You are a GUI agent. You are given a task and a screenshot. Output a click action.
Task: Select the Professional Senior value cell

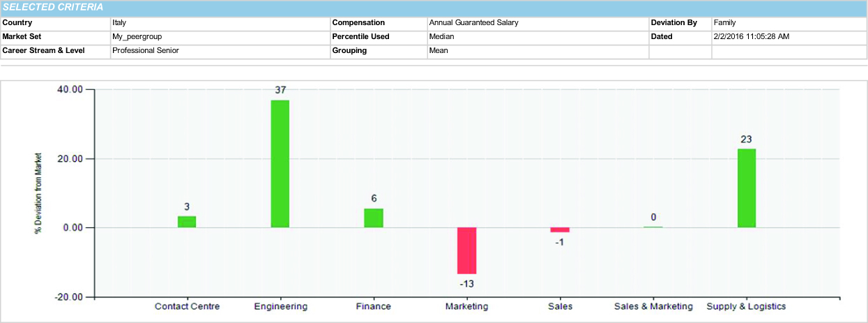click(146, 50)
